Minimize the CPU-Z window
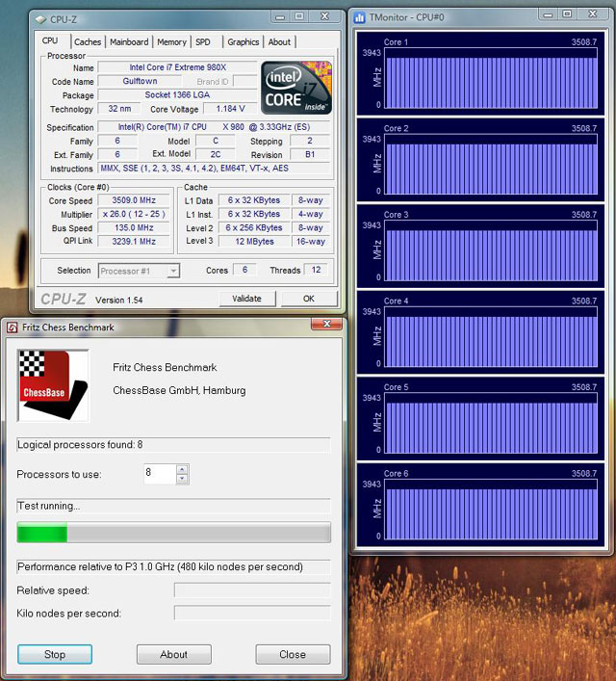 tap(280, 17)
